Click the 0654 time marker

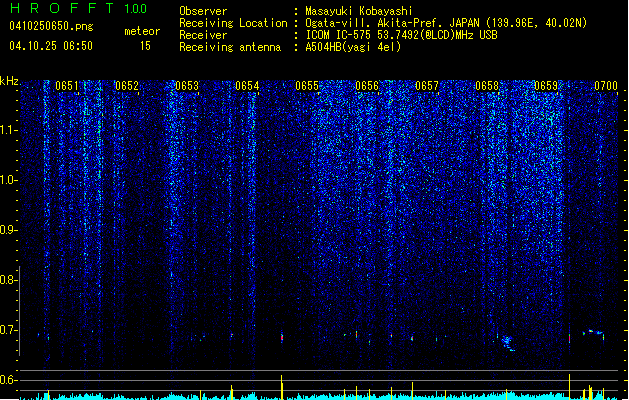point(247,86)
